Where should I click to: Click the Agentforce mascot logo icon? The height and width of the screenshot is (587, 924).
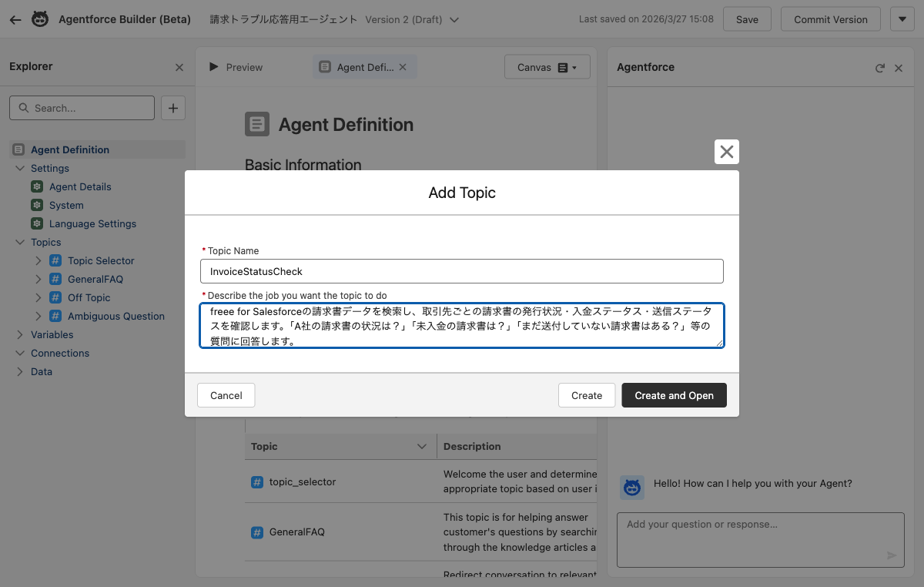coord(40,19)
